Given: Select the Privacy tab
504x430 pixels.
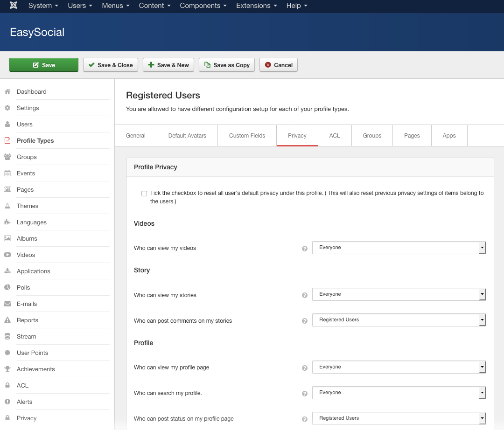Looking at the screenshot, I should pyautogui.click(x=297, y=136).
